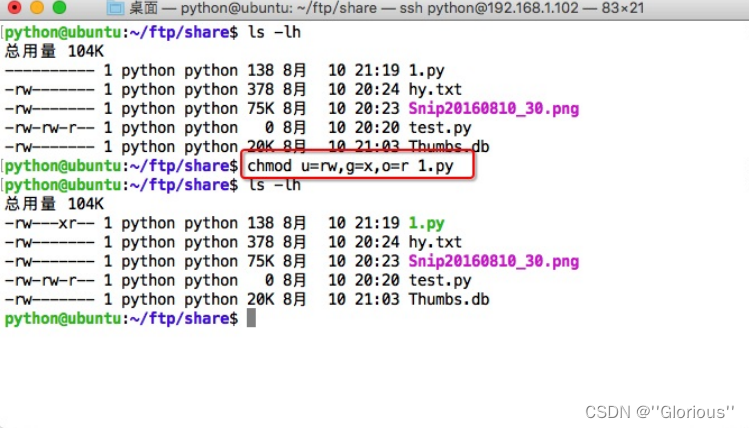
Task: Click Thumbs.db in the second listing
Action: pos(449,300)
